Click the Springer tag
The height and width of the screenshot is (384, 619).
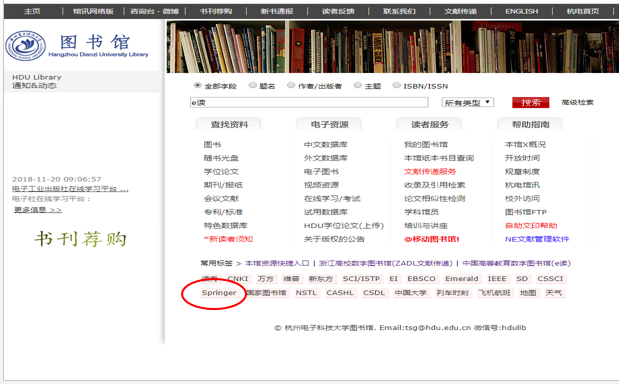(x=219, y=293)
